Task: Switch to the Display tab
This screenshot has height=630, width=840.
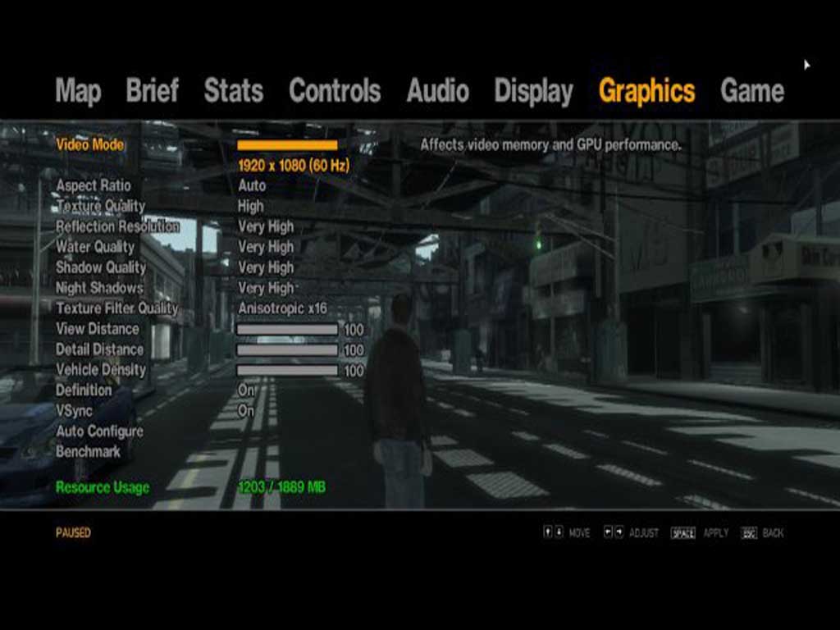Action: click(533, 91)
